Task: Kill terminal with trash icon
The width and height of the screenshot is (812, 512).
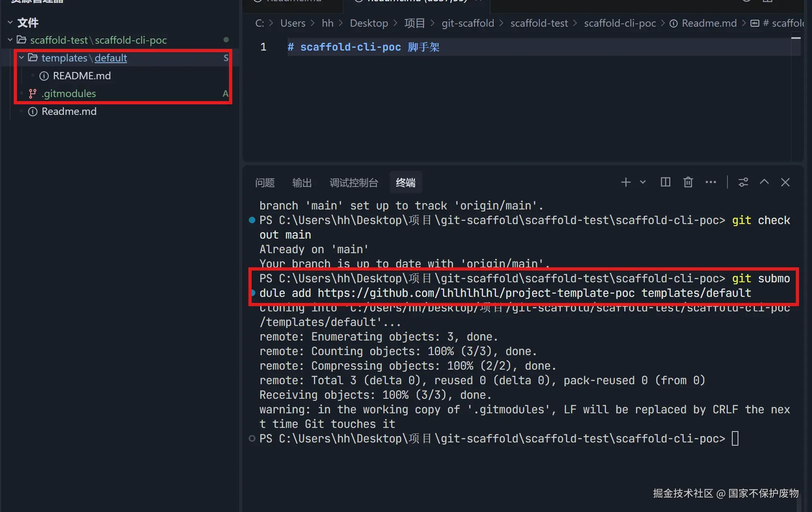Action: 688,182
